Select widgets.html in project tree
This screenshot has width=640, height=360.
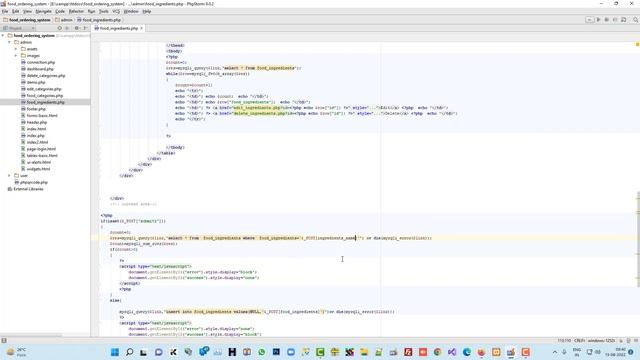36,169
